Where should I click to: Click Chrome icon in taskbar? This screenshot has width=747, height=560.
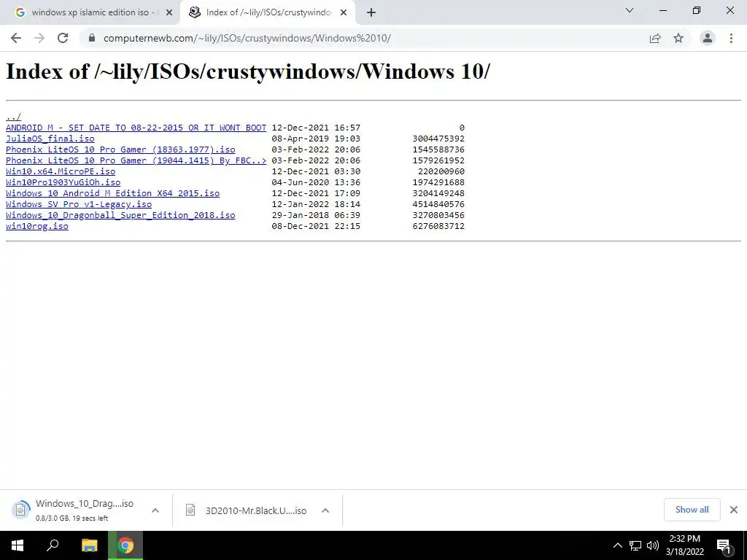[125, 545]
